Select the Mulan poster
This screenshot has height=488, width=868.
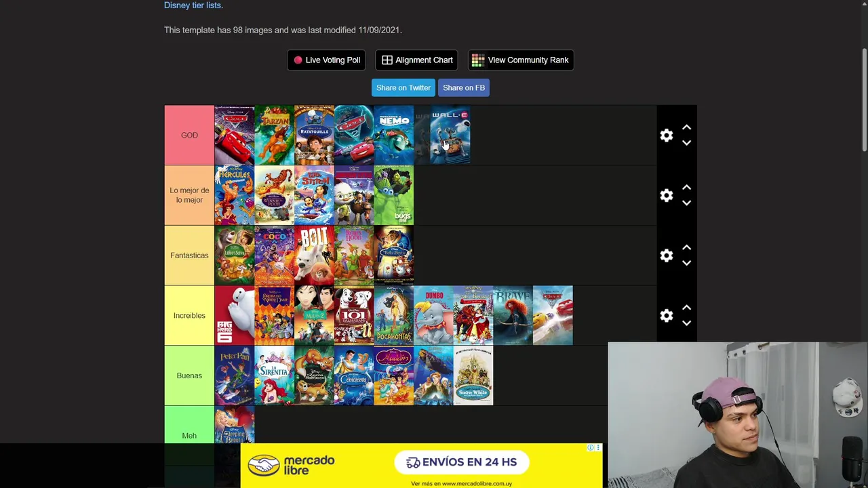tap(314, 315)
